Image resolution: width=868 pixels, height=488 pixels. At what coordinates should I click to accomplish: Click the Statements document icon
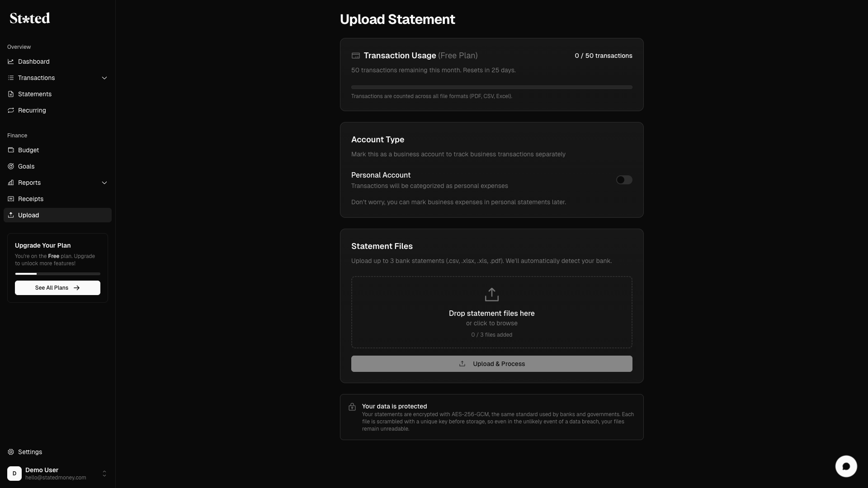(x=11, y=94)
